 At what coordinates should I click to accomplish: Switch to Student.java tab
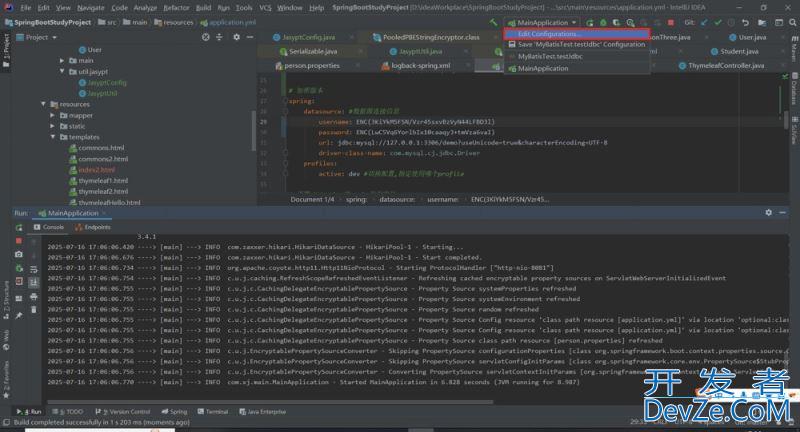click(739, 52)
